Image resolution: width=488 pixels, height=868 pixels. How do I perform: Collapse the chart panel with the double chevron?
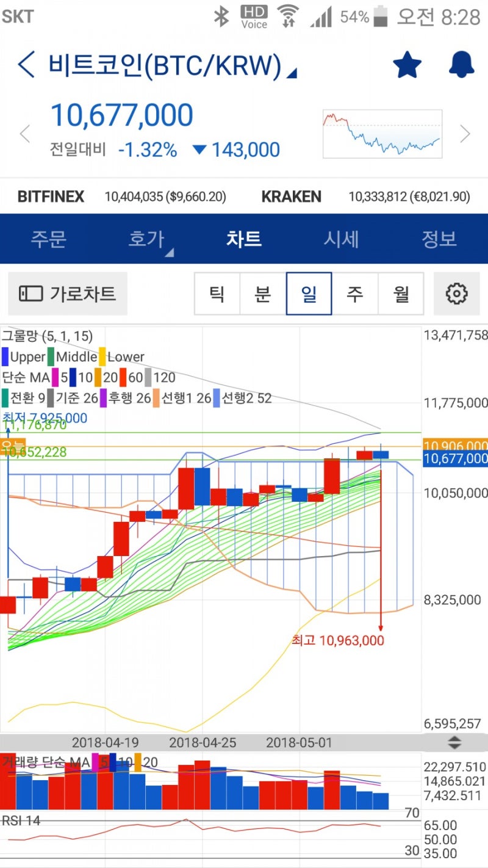456,743
